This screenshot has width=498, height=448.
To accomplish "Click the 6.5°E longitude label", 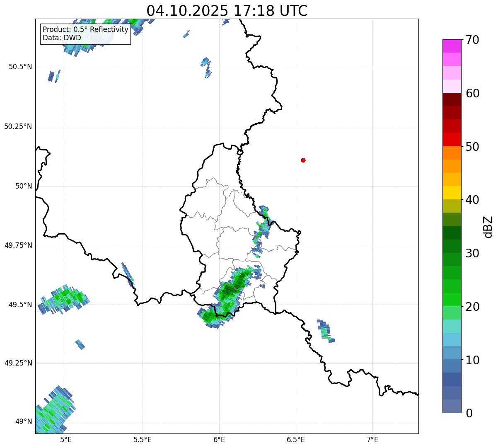I will click(296, 439).
